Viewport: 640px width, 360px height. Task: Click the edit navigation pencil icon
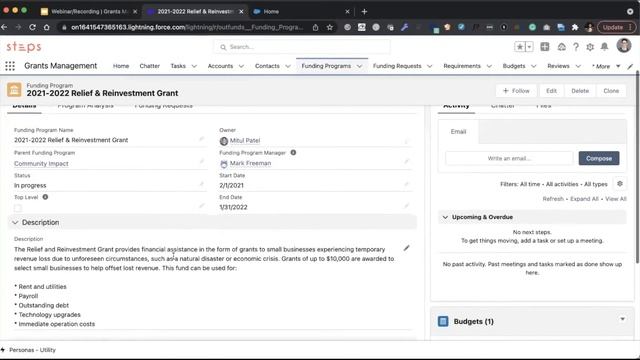click(x=630, y=66)
